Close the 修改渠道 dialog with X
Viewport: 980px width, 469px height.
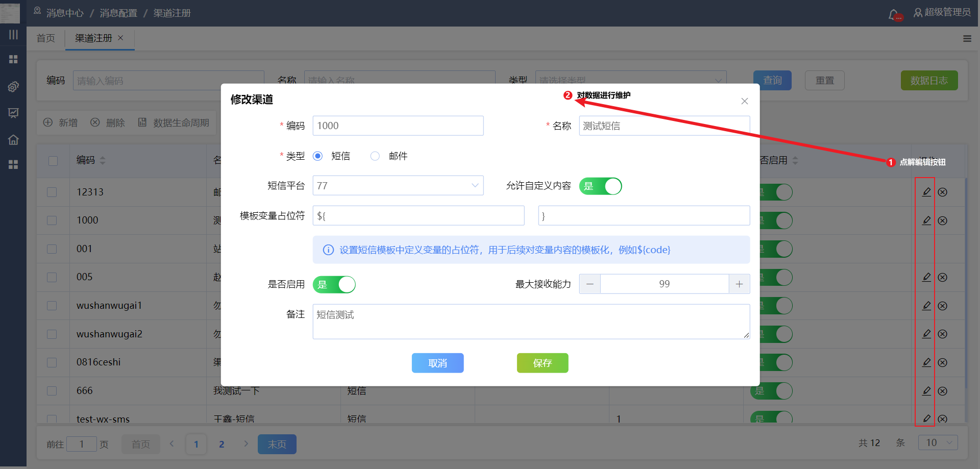coord(745,101)
